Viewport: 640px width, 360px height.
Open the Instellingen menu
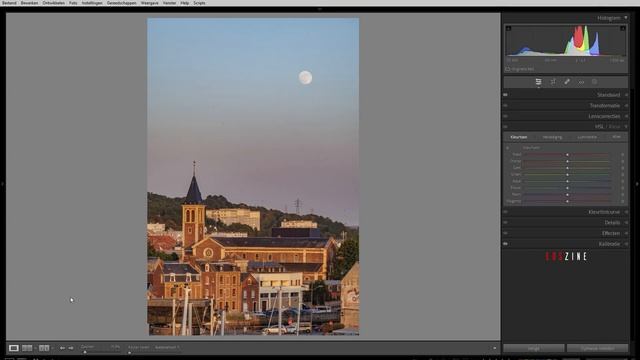tap(92, 3)
